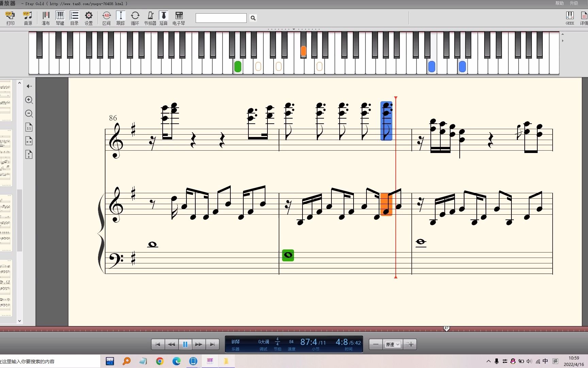Click the thumbnail sidebar scroll-up arrow
This screenshot has height=368, width=588.
pyautogui.click(x=19, y=83)
